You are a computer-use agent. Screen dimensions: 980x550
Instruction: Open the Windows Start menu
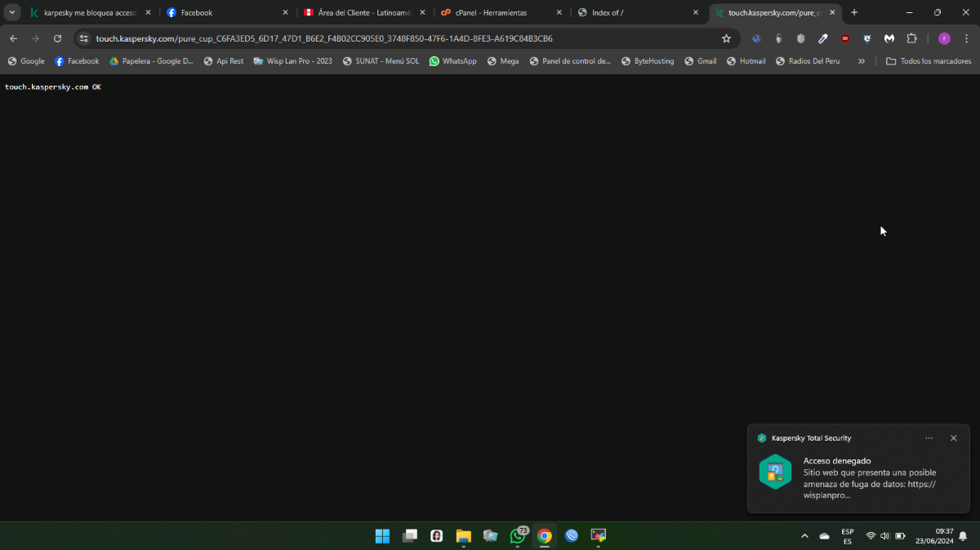(382, 536)
